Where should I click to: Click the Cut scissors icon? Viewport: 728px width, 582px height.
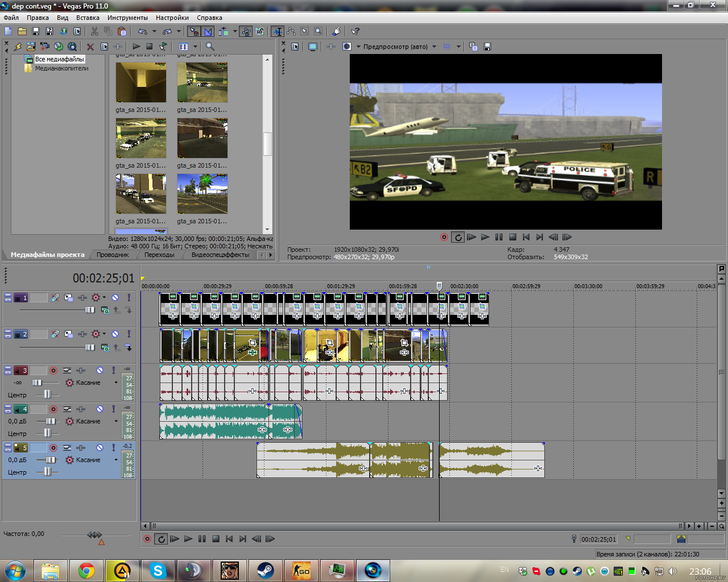(94, 31)
